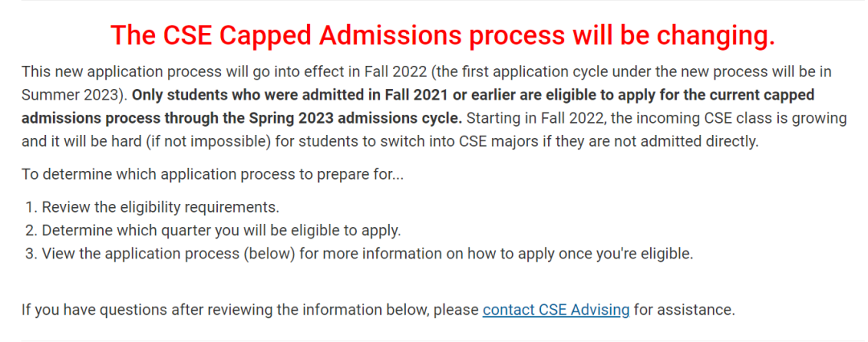The width and height of the screenshot is (868, 342).
Task: Click the red CSE Capped Admissions heading
Action: (x=442, y=35)
